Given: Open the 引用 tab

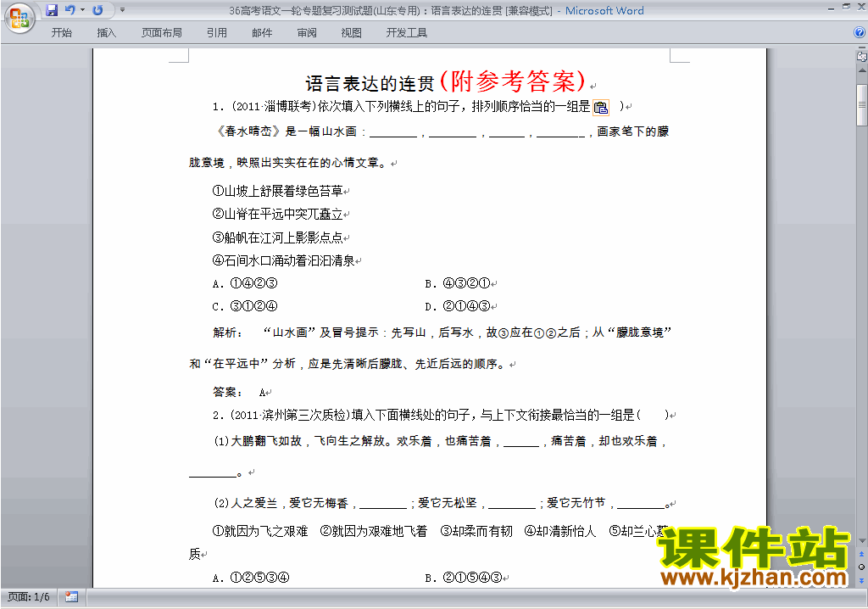Looking at the screenshot, I should click(217, 33).
